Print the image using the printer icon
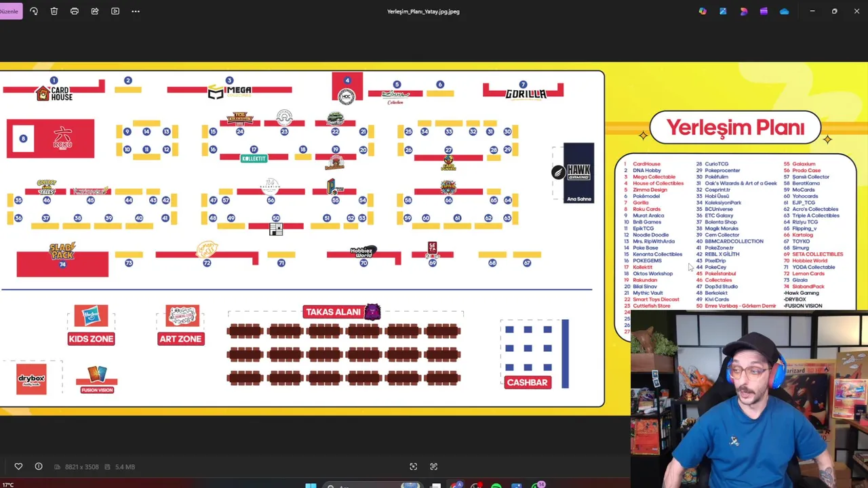Viewport: 868px width, 488px height. tap(75, 11)
